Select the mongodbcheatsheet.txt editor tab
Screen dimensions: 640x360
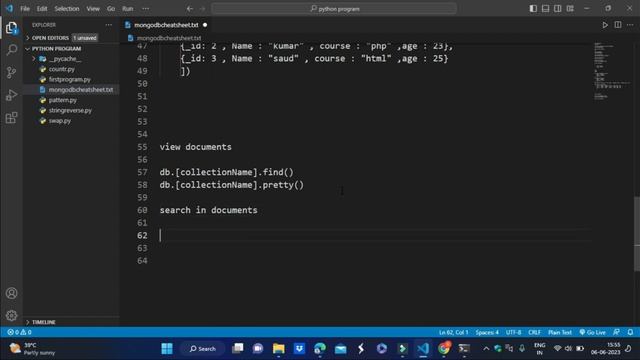[166, 25]
